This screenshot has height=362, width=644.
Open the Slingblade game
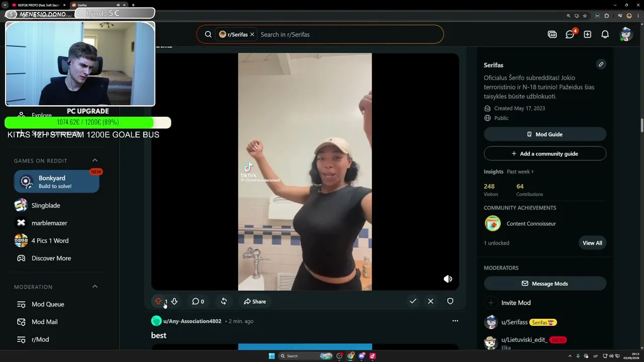pos(45,205)
